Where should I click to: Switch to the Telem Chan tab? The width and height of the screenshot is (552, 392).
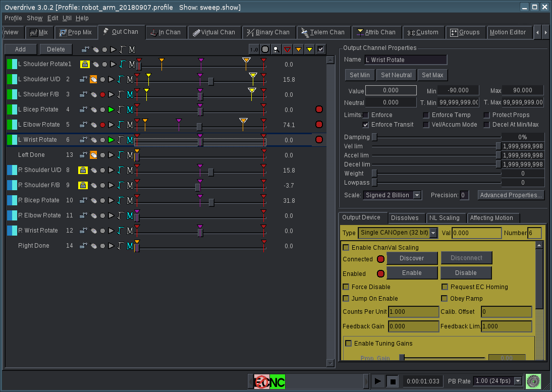coord(323,32)
